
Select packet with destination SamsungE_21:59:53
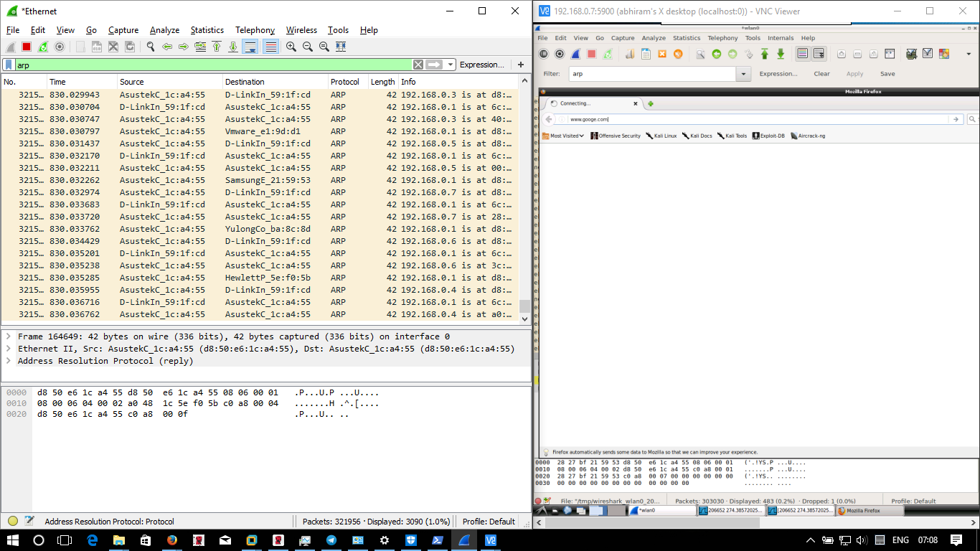(x=259, y=180)
